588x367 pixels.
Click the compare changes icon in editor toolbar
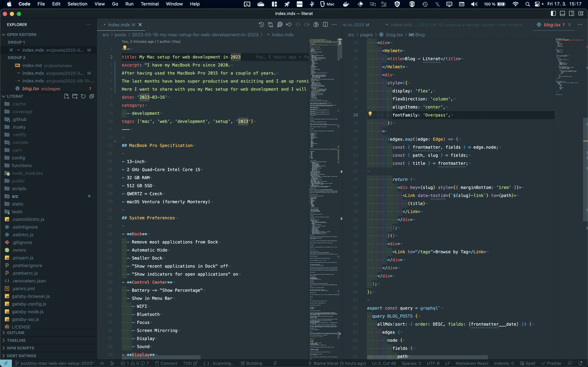[x=270, y=25]
